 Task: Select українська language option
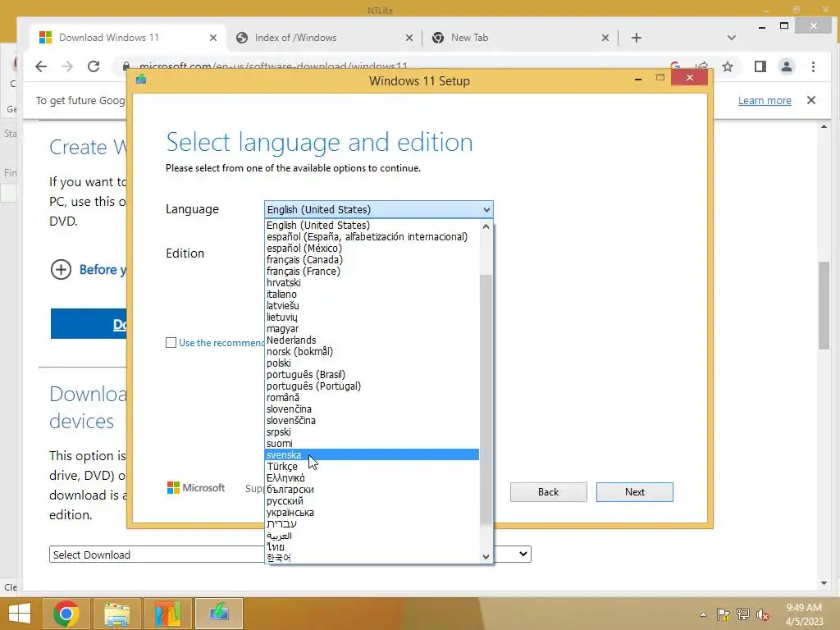pos(372,513)
